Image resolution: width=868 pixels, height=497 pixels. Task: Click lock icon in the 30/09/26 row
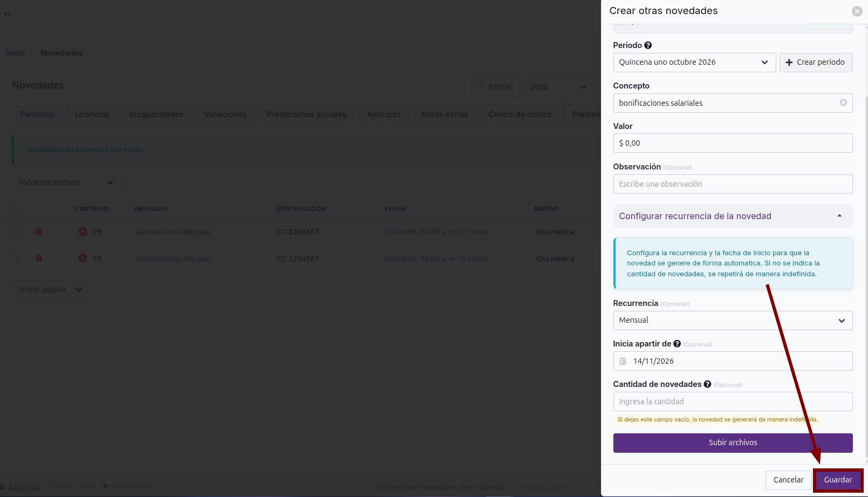(39, 232)
